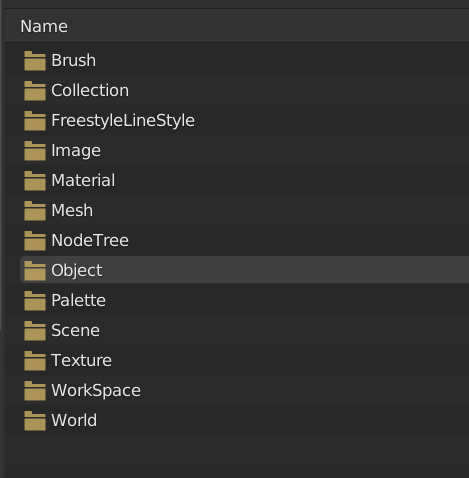The width and height of the screenshot is (469, 478).
Task: Open the Brush folder icon
Action: pyautogui.click(x=35, y=61)
